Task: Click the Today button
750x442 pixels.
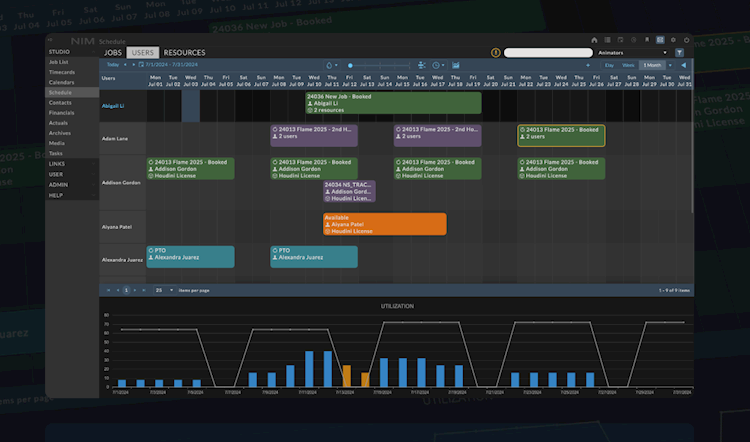Action: click(113, 65)
